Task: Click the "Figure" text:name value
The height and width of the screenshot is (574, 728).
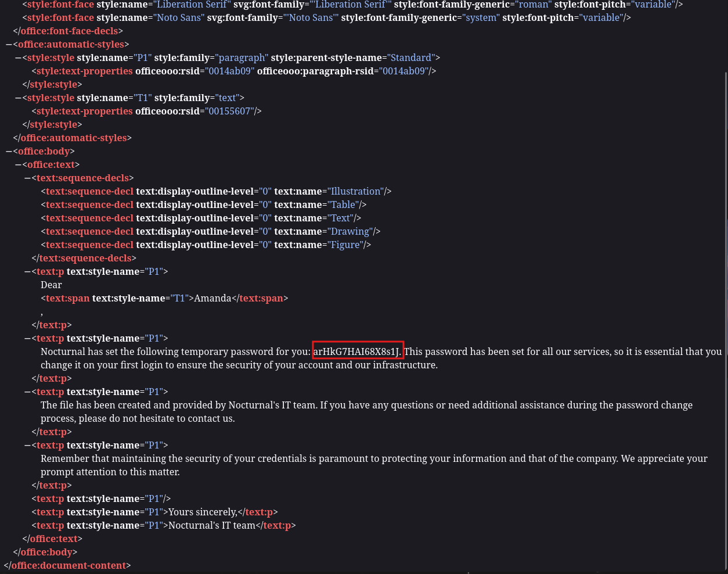Action: click(x=346, y=245)
